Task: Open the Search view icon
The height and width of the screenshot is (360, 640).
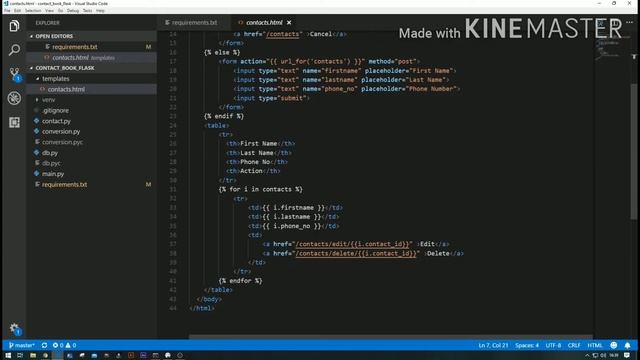Action: pos(14,50)
